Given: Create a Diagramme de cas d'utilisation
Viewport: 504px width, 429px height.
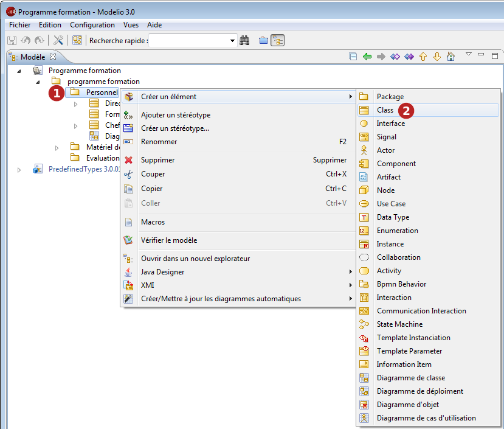Looking at the screenshot, I should point(428,417).
